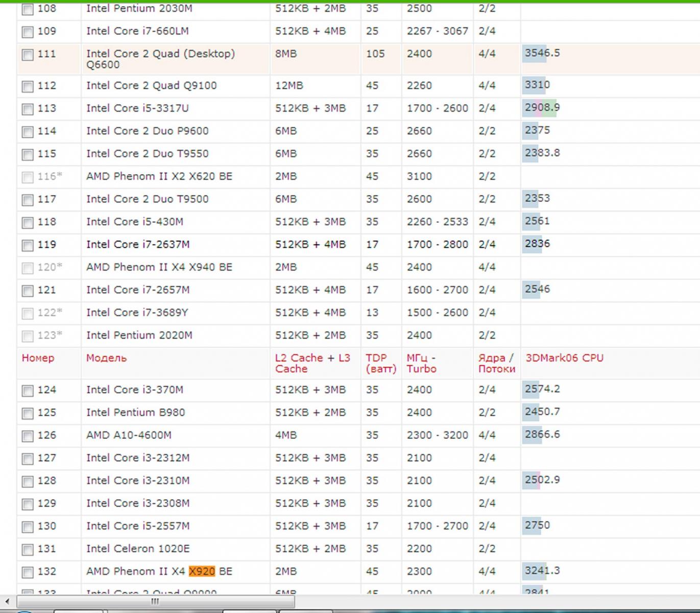Check row 131 Celeron 1020E box

28,550
